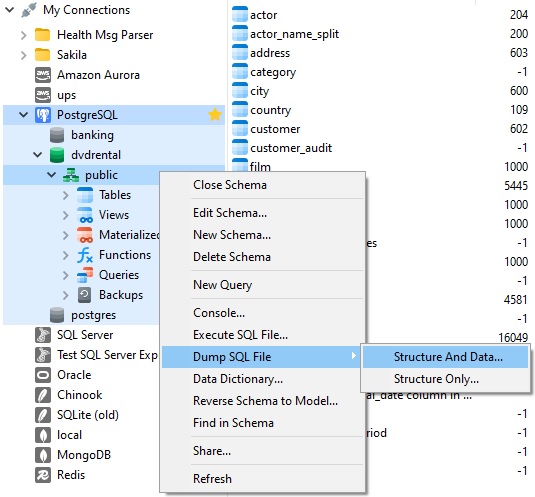Click the Backups node icon
The height and width of the screenshot is (497, 535).
click(x=84, y=295)
